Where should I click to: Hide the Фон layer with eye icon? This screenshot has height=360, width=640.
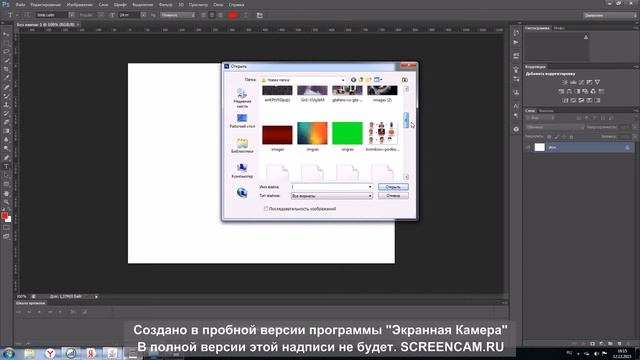(529, 147)
